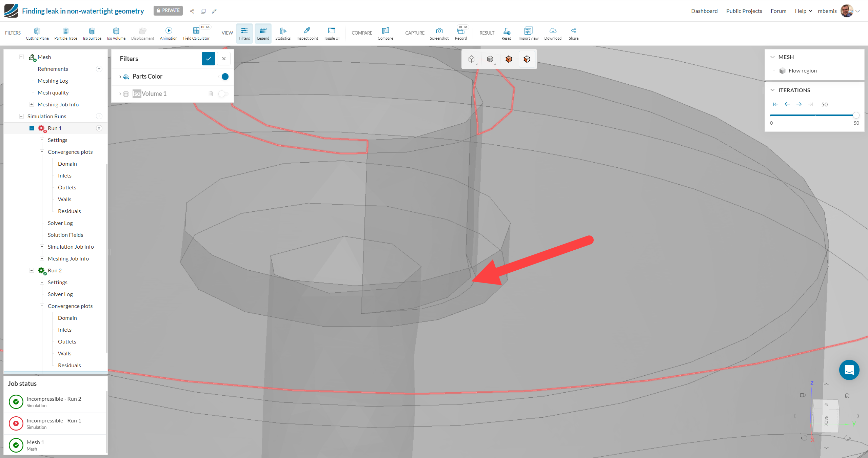Image resolution: width=868 pixels, height=458 pixels.
Task: Select the Cutting Plane filter tool
Action: click(37, 33)
